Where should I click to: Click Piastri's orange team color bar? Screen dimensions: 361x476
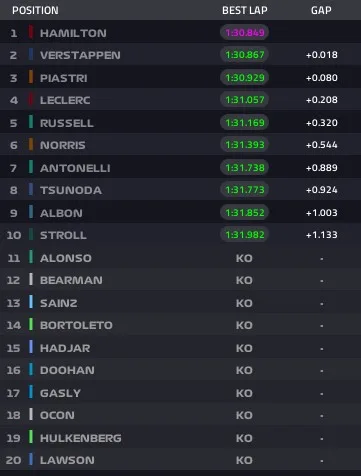pyautogui.click(x=31, y=77)
